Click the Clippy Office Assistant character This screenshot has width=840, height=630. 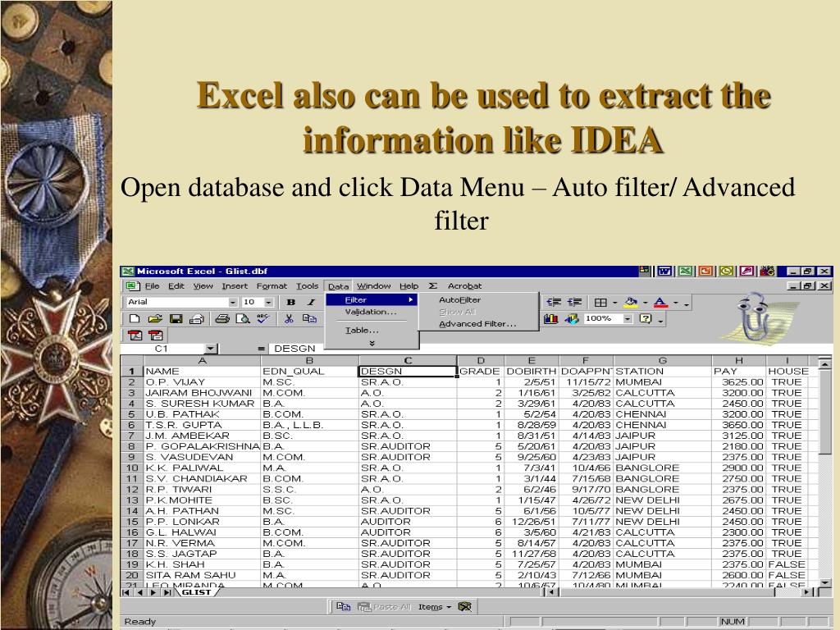point(754,319)
